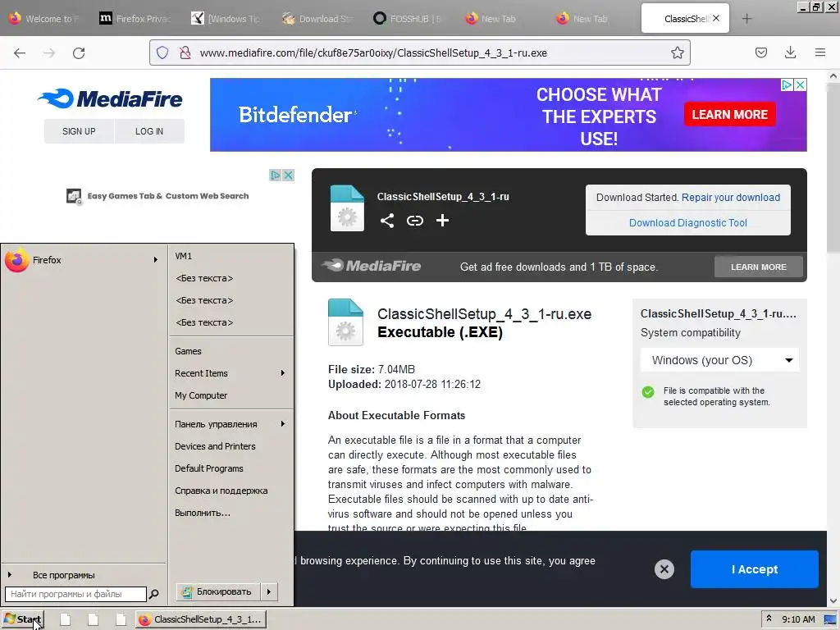The width and height of the screenshot is (840, 630).
Task: Open Справка и поддержка entry
Action: [231, 491]
